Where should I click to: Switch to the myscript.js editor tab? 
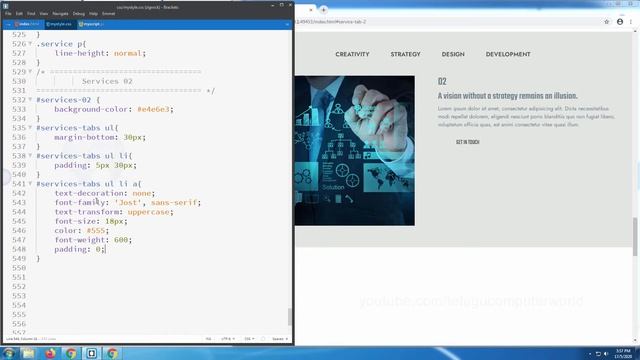pyautogui.click(x=91, y=24)
